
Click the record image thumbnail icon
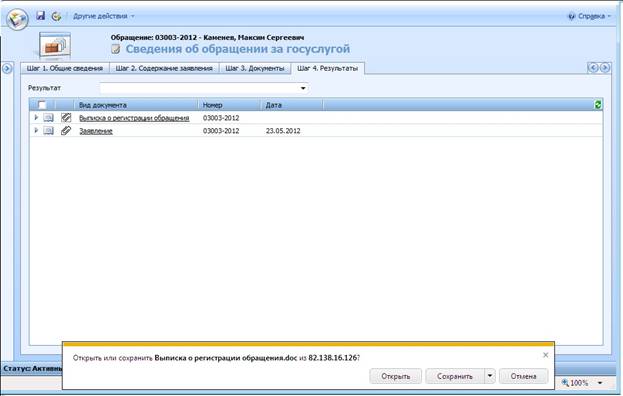click(55, 46)
